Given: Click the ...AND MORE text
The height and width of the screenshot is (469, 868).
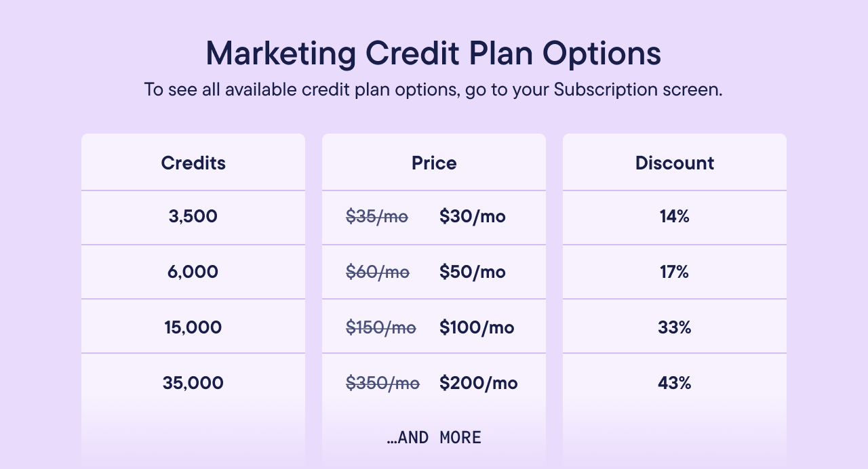Looking at the screenshot, I should click(x=434, y=438).
